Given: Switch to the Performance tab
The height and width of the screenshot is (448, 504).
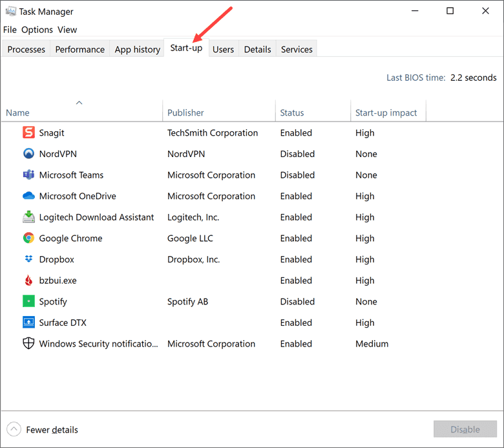Looking at the screenshot, I should point(79,49).
